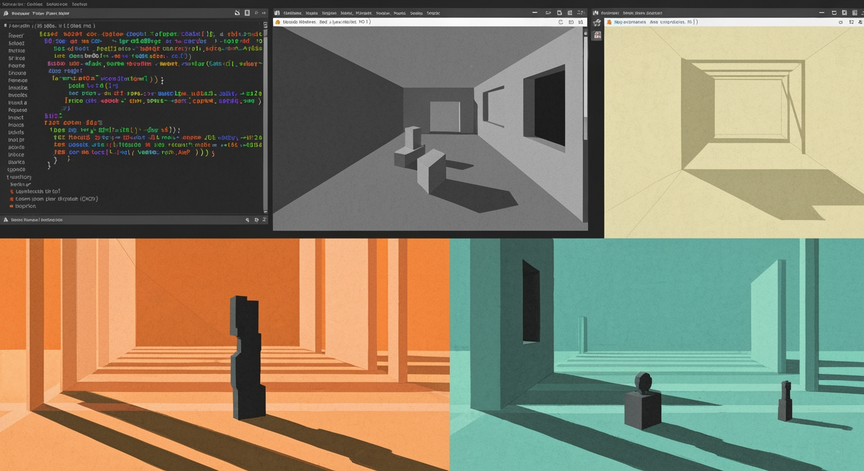This screenshot has width=864, height=471.
Task: Click the rightmost icon in the gray window's address bar
Action: click(581, 22)
